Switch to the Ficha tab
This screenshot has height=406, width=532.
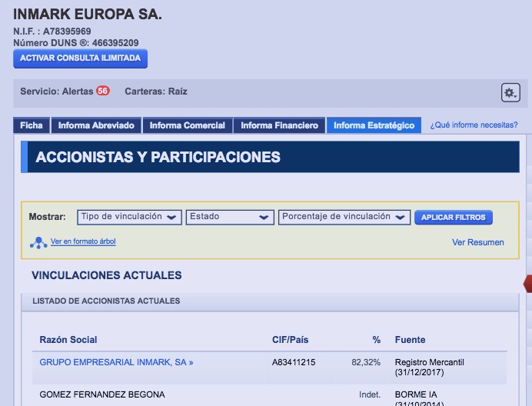(32, 125)
